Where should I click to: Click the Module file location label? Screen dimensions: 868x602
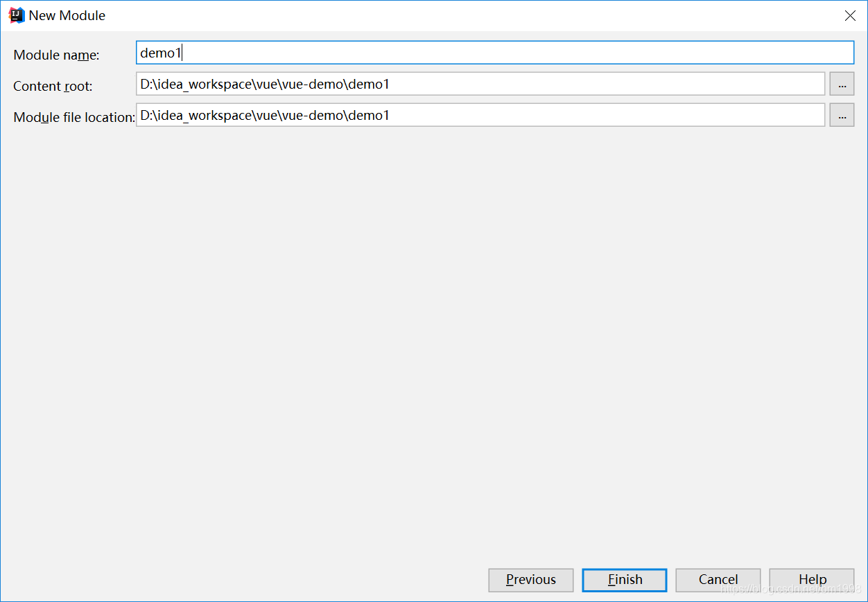click(74, 118)
